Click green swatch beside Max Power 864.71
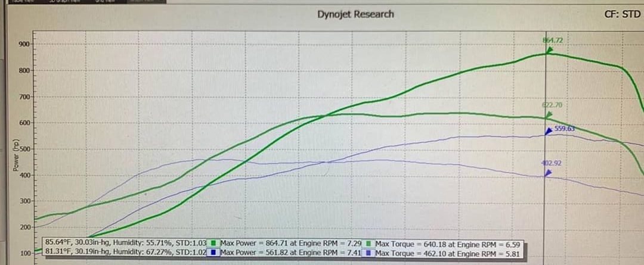 [212, 243]
